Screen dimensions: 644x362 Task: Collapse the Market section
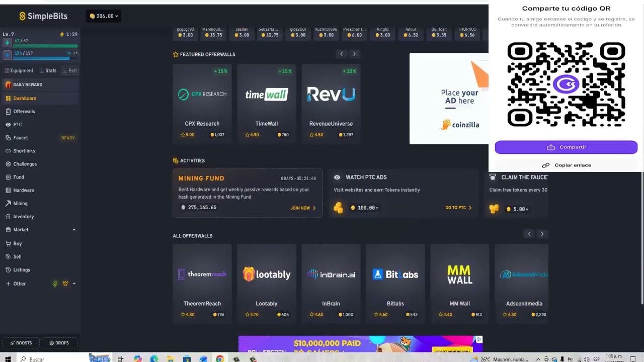(x=74, y=230)
